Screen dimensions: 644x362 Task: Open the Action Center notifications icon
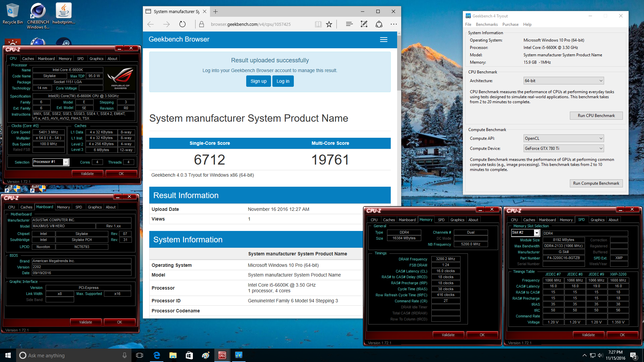point(634,355)
